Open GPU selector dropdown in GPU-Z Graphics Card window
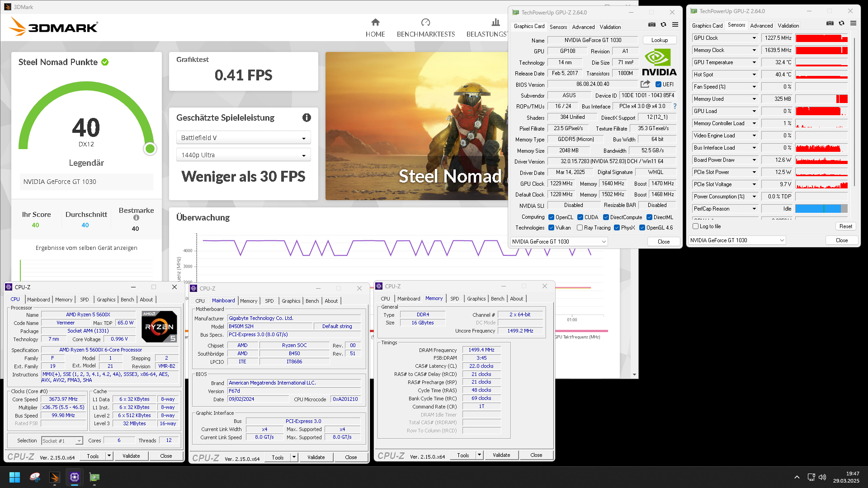 (559, 242)
